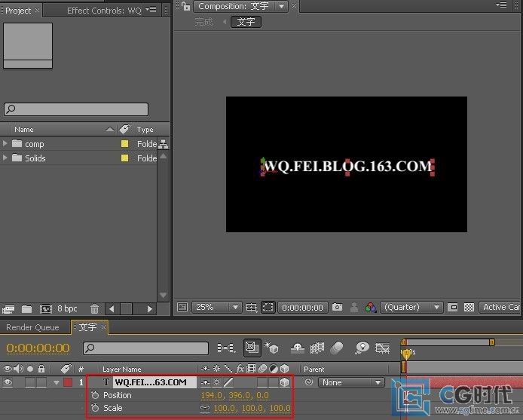Open the 8 bpc color depth setting

pos(67,308)
